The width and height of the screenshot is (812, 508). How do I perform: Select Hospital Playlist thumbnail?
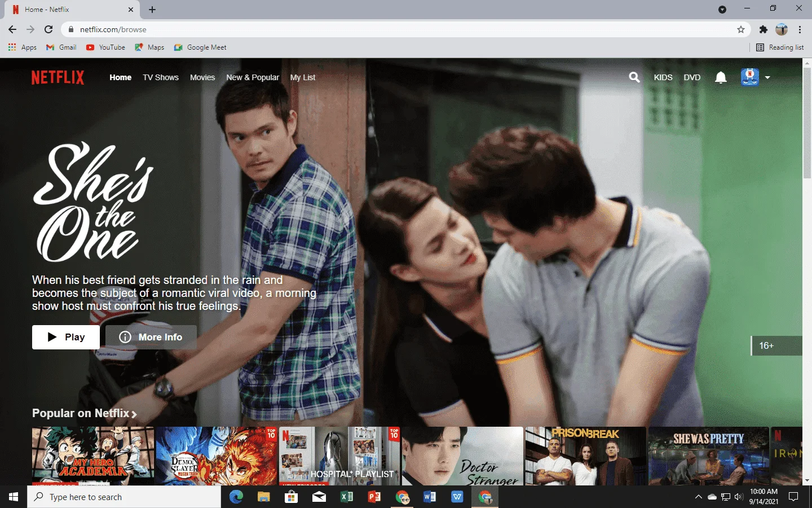(339, 456)
